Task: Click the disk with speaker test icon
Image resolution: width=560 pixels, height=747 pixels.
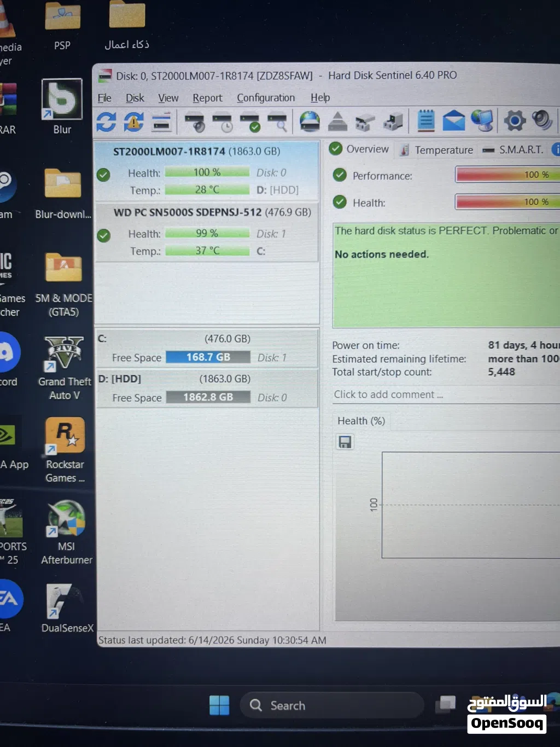Action: (195, 123)
